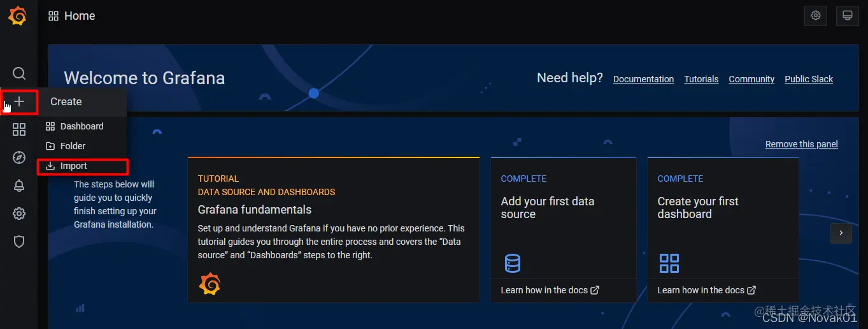The width and height of the screenshot is (868, 329).
Task: Select Folder from Create menu
Action: tap(82, 146)
